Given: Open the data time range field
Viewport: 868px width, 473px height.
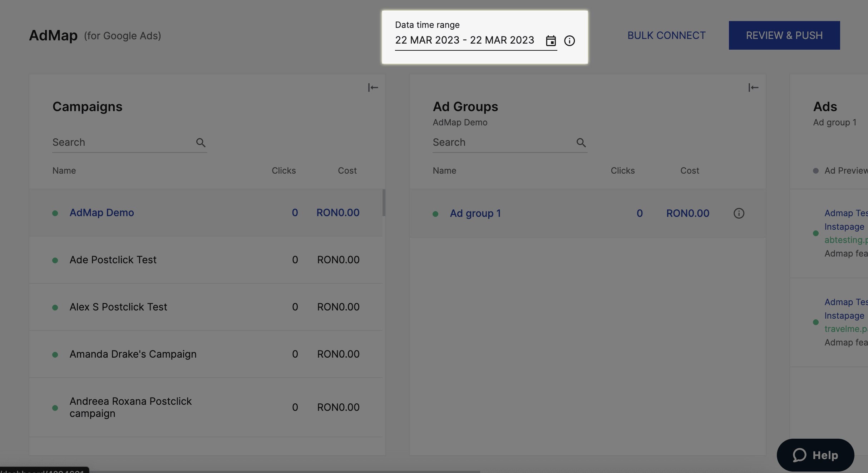Looking at the screenshot, I should [464, 40].
